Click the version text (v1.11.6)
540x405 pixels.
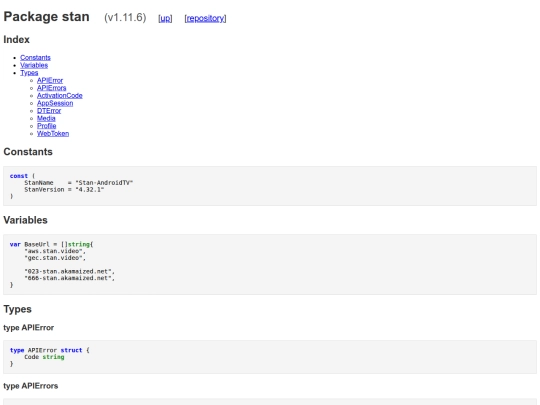click(x=125, y=17)
